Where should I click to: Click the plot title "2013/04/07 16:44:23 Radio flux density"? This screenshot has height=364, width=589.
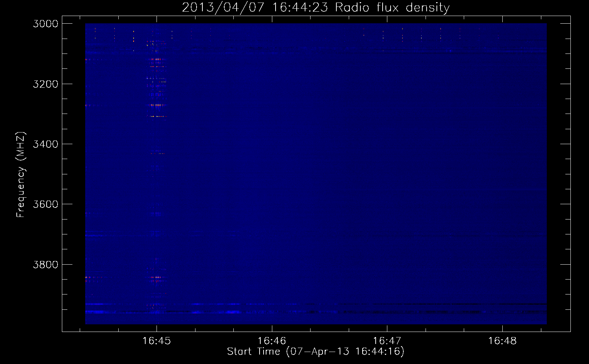pos(316,8)
